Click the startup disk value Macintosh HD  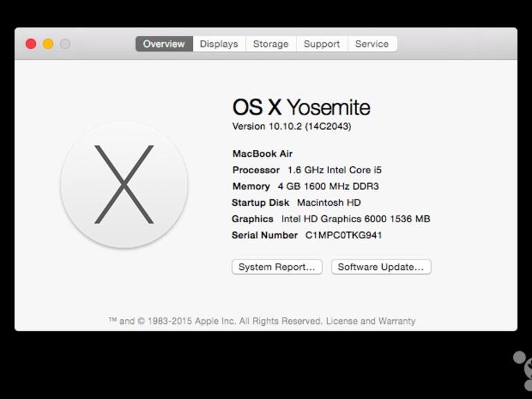click(329, 203)
